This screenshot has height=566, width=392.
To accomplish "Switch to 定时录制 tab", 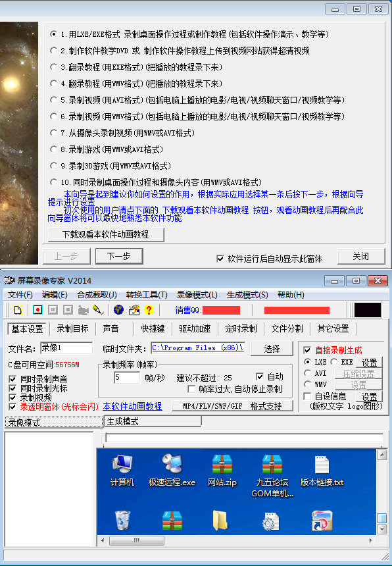I will (241, 328).
